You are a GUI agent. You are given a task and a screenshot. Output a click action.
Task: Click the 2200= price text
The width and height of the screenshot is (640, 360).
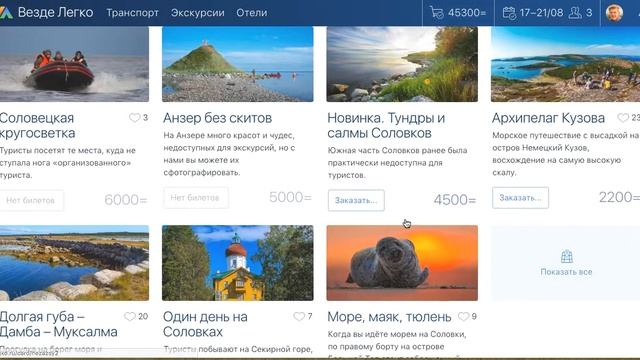point(619,197)
